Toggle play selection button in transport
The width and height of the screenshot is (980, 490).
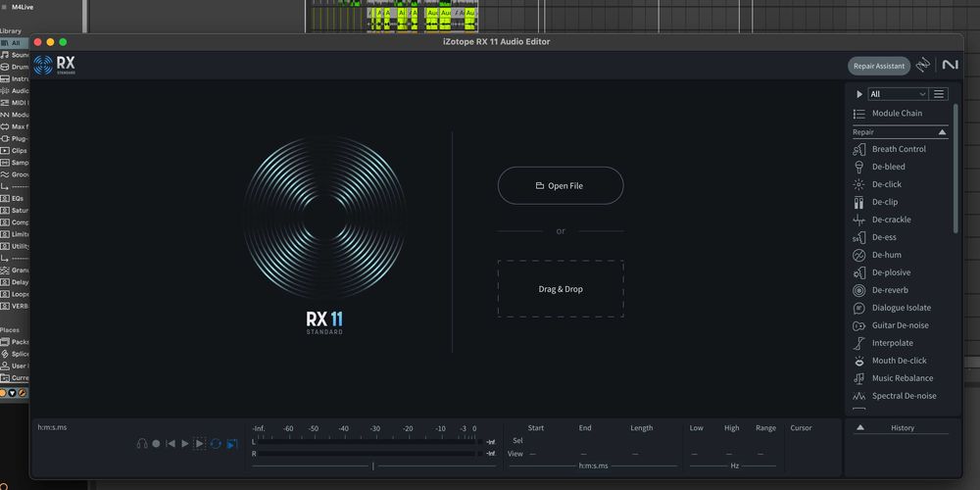click(x=199, y=444)
